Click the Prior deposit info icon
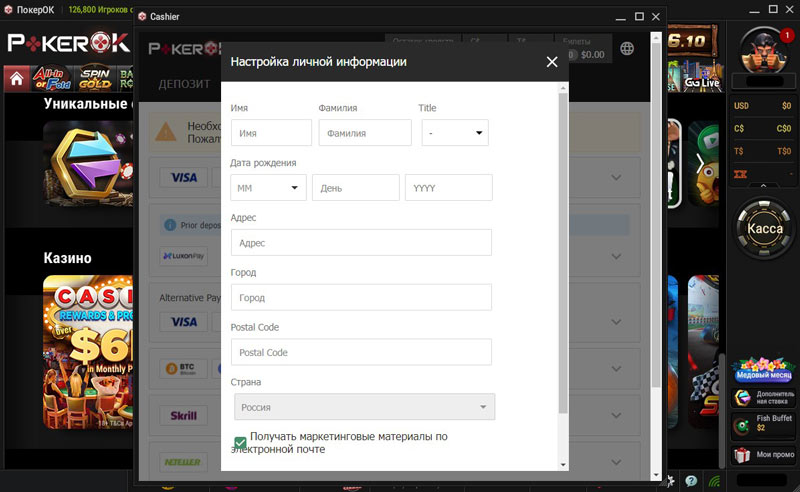The width and height of the screenshot is (800, 492). pos(170,225)
